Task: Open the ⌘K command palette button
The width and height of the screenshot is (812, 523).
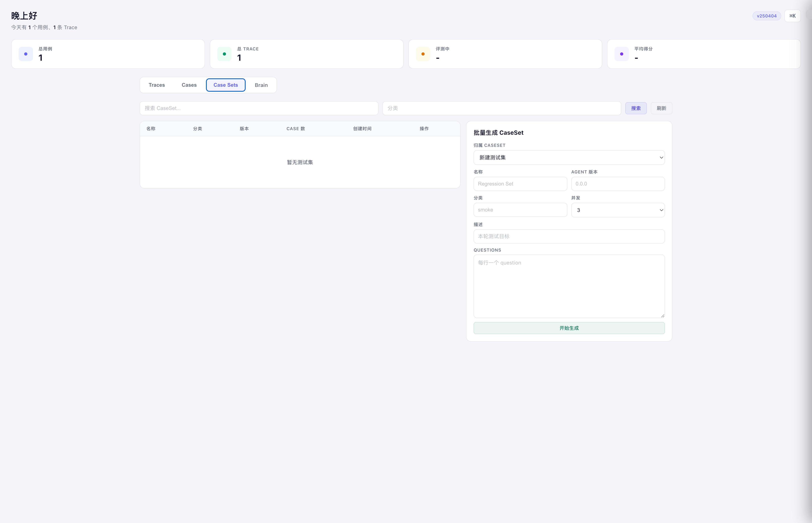Action: click(x=792, y=16)
